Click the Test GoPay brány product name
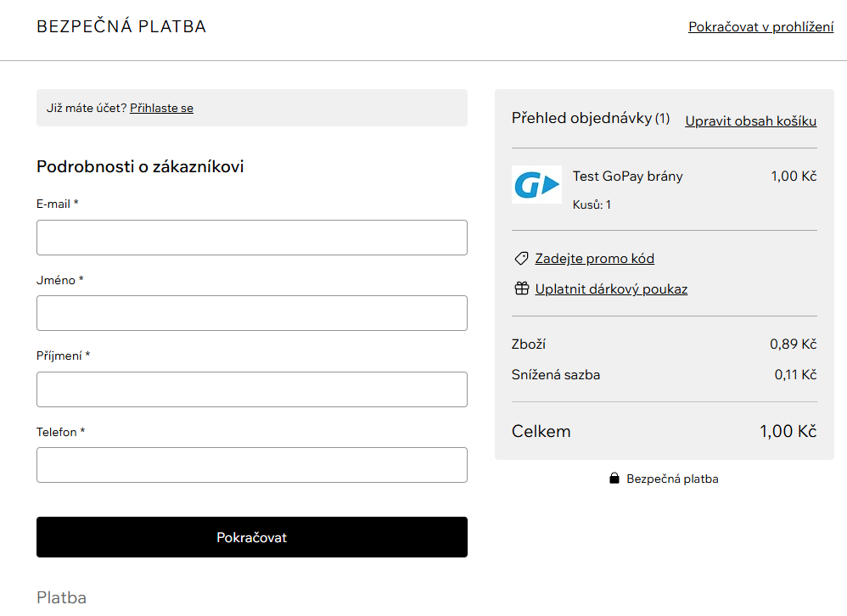This screenshot has width=847, height=616. pos(628,176)
